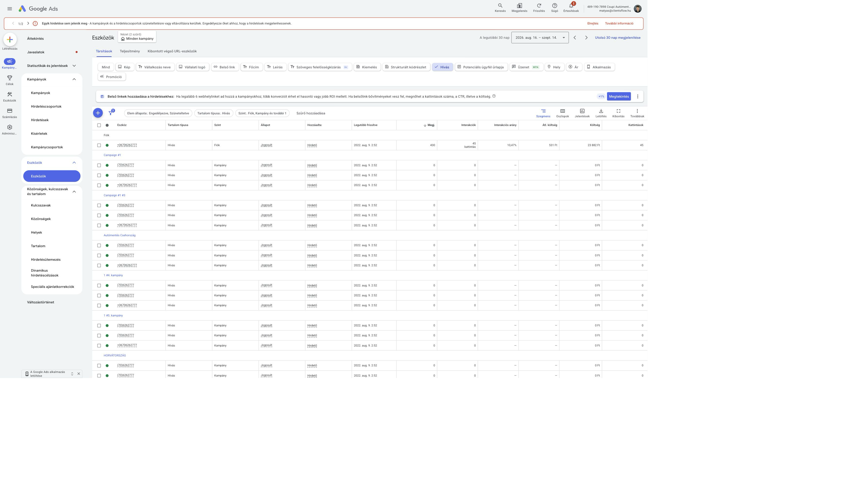The width and height of the screenshot is (863, 504).
Task: Click the Költség column header
Action: point(594,125)
